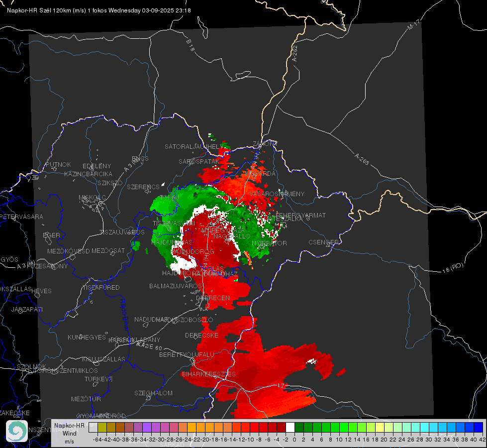
Task: Click the VÁSÁROSNAMÉNY town label
Action: 277,194
